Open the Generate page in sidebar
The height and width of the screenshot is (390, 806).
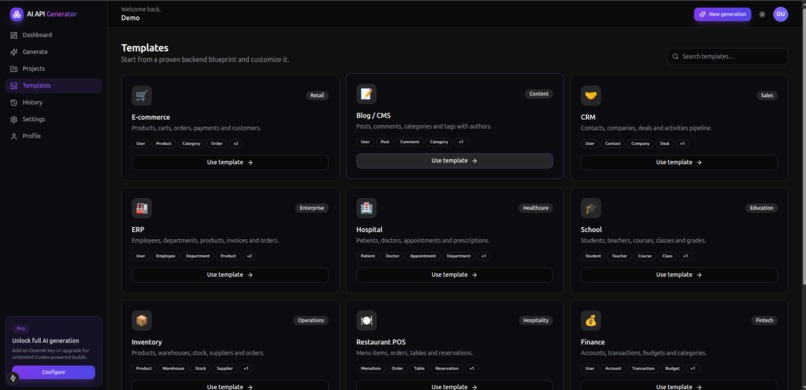click(53, 52)
